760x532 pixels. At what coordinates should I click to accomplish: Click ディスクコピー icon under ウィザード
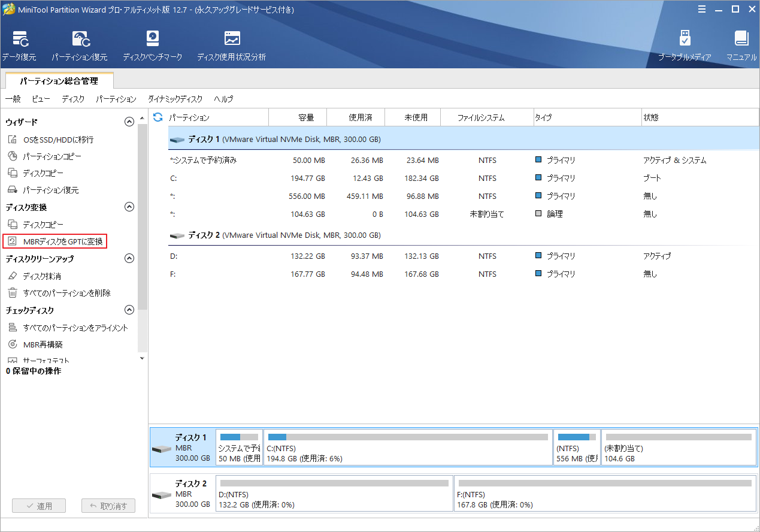(x=13, y=173)
